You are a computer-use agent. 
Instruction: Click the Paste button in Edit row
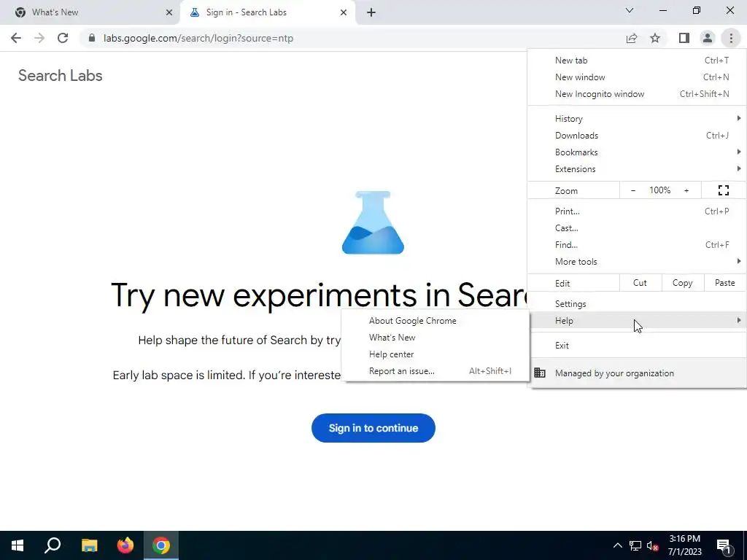pyautogui.click(x=724, y=283)
